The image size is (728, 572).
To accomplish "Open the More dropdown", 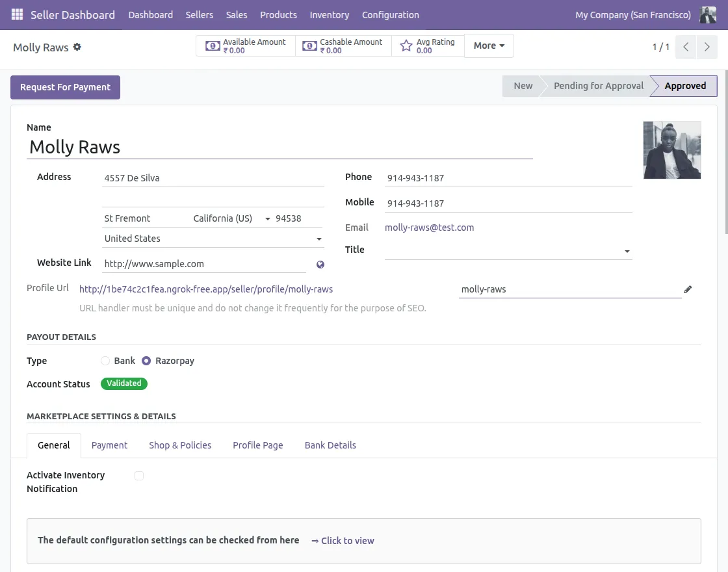I will point(489,45).
